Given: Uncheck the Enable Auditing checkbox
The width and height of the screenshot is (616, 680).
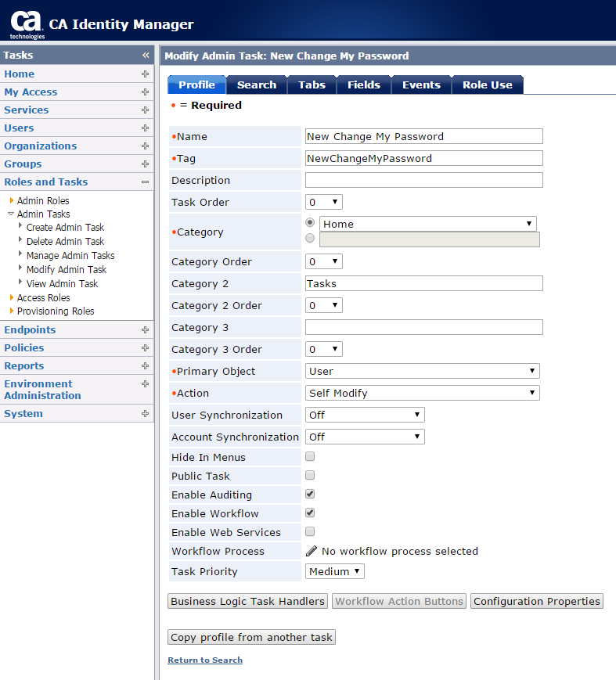Looking at the screenshot, I should pos(310,494).
